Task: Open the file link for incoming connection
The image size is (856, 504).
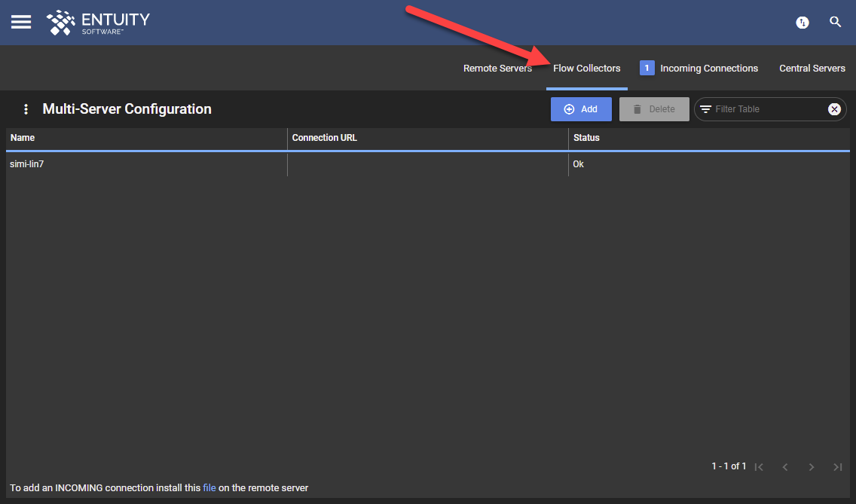Action: pyautogui.click(x=209, y=487)
